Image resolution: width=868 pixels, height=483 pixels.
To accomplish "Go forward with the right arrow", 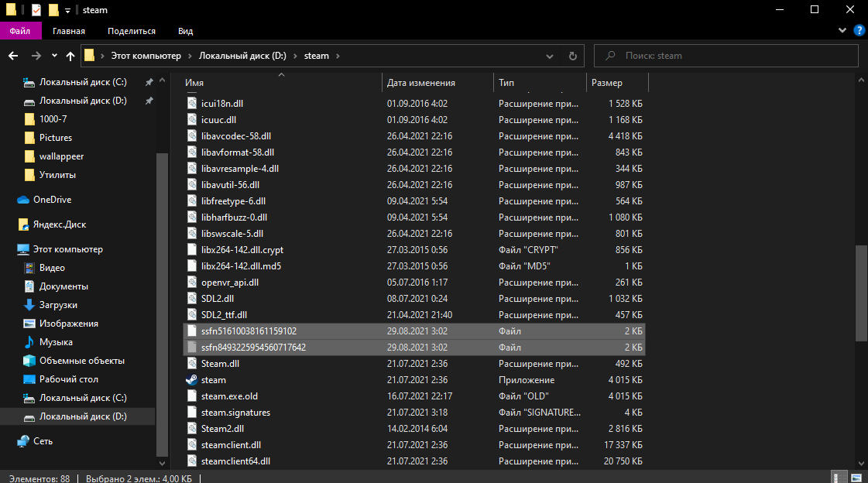I will tap(36, 56).
